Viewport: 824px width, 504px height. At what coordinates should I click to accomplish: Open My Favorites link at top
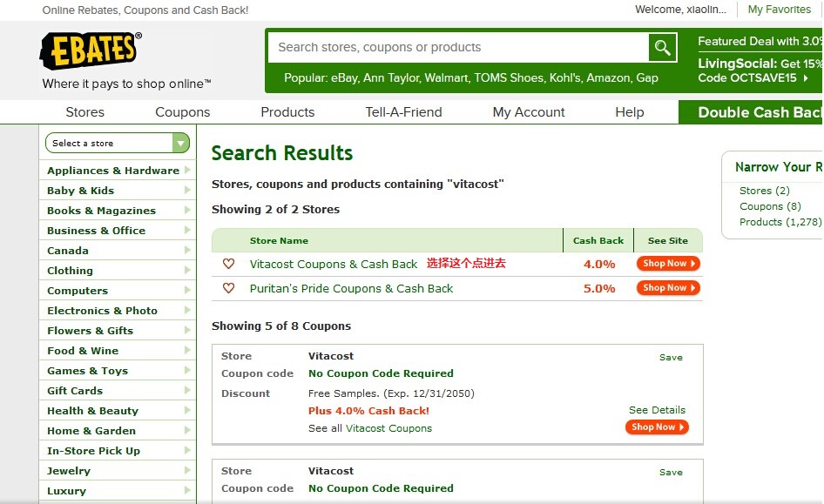tap(779, 10)
